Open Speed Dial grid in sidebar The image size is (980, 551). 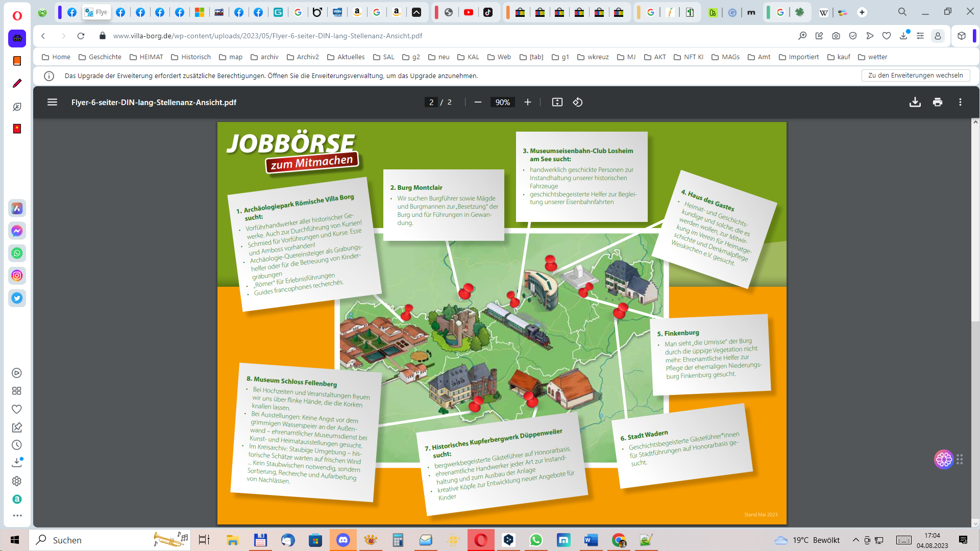17,391
